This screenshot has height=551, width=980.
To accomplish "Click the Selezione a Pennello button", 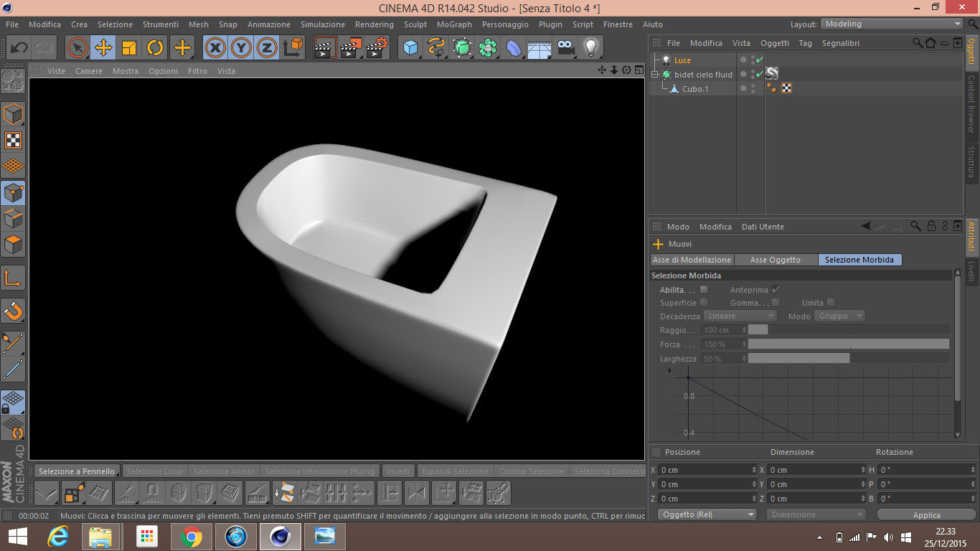I will 77,471.
